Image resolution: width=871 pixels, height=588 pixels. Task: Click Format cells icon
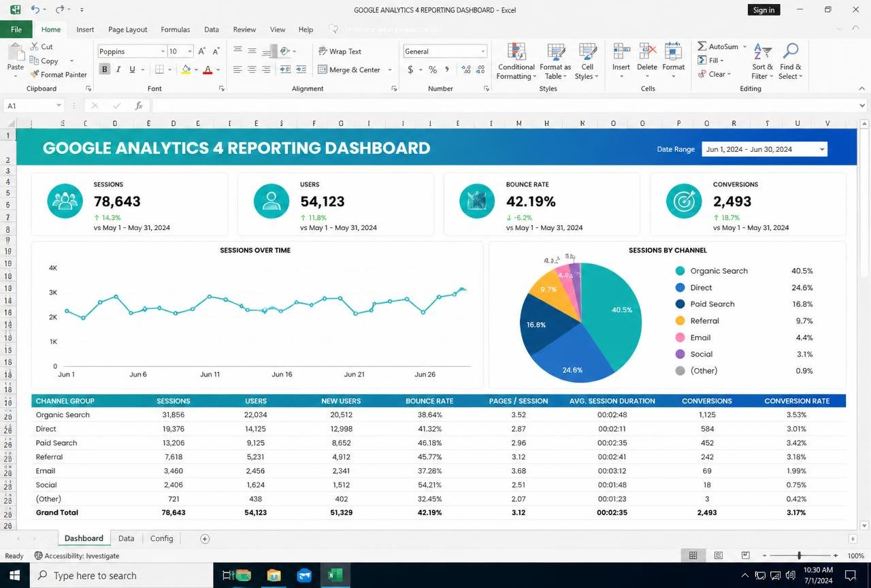[x=673, y=52]
